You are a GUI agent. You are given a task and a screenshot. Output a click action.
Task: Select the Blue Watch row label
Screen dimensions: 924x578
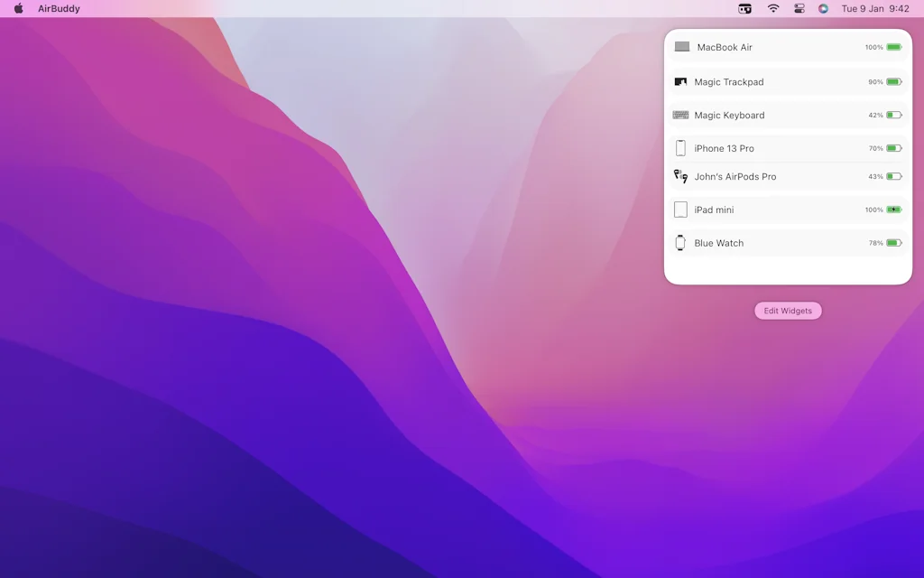(x=718, y=243)
